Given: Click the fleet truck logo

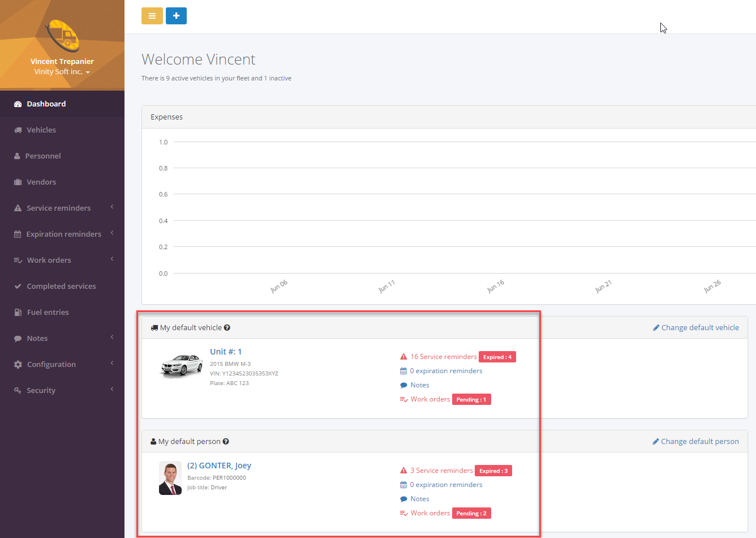Looking at the screenshot, I should coord(62,36).
